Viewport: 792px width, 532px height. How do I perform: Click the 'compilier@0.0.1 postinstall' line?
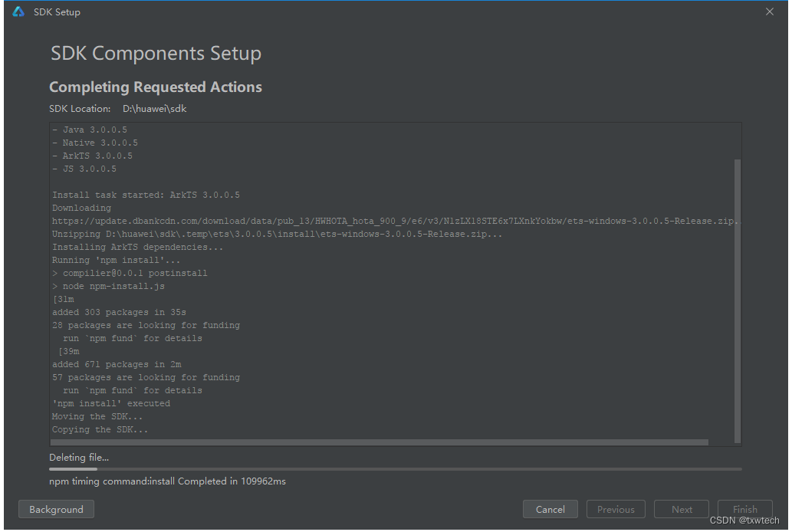coord(130,274)
